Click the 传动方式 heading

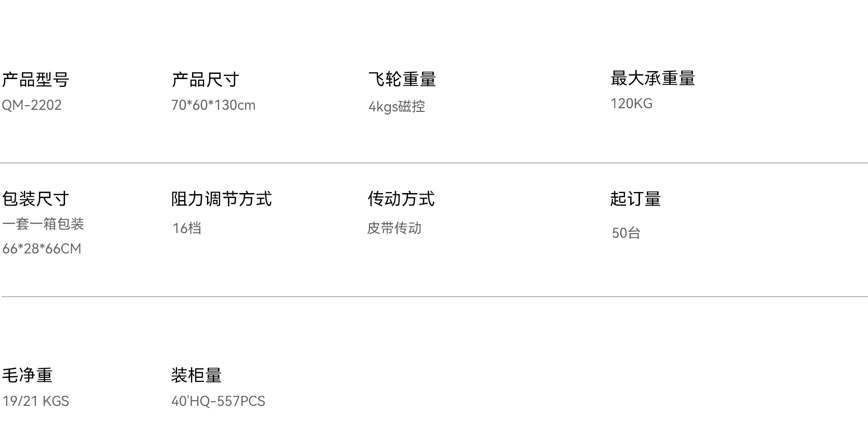tap(401, 199)
